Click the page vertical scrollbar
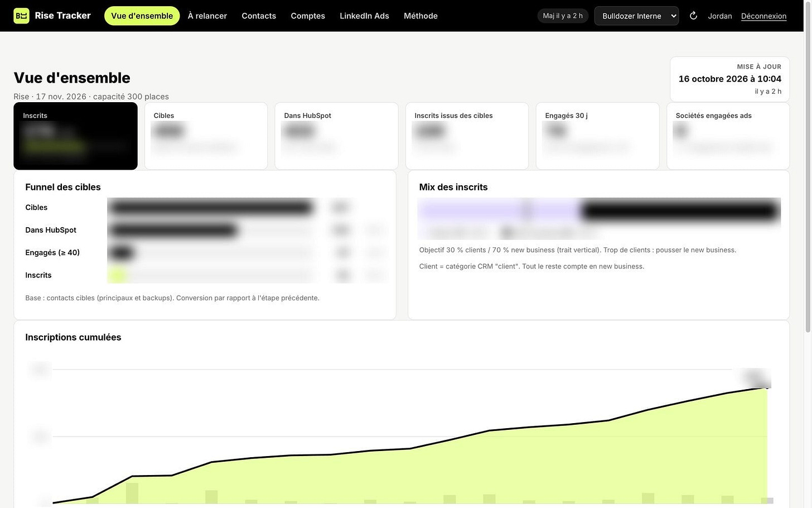This screenshot has width=812, height=508. (808, 167)
